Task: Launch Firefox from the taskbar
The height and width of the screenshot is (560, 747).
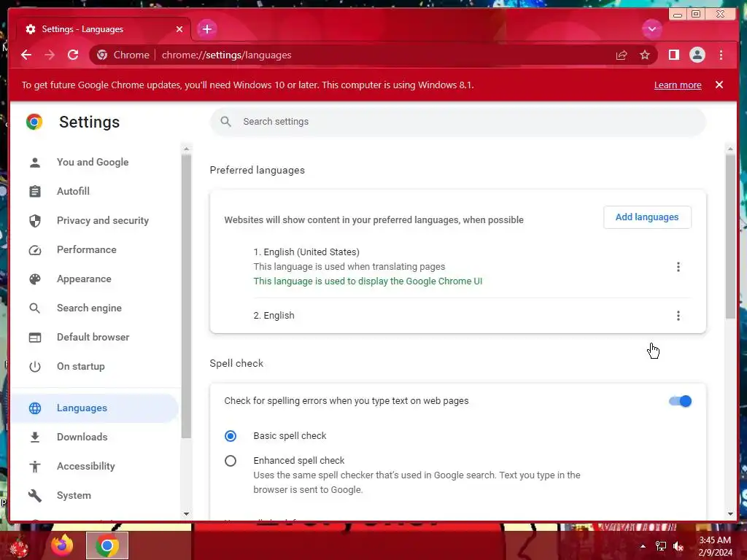Action: (63, 545)
